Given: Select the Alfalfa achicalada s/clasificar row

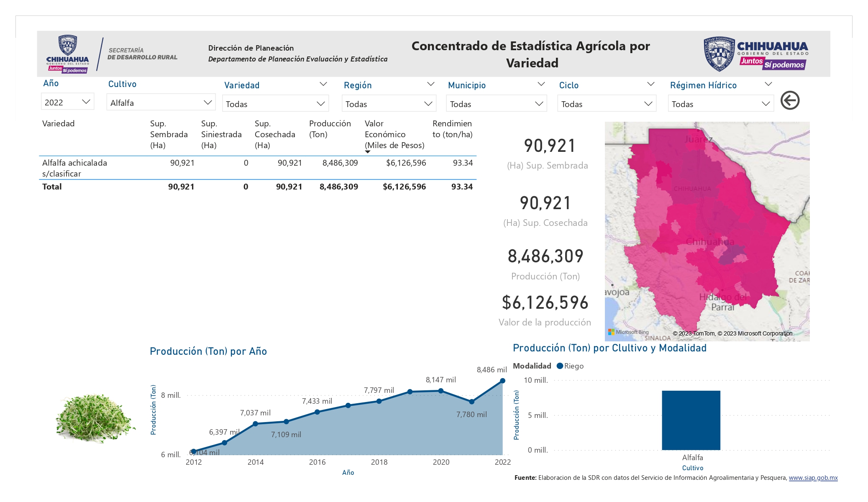Looking at the screenshot, I should [258, 168].
